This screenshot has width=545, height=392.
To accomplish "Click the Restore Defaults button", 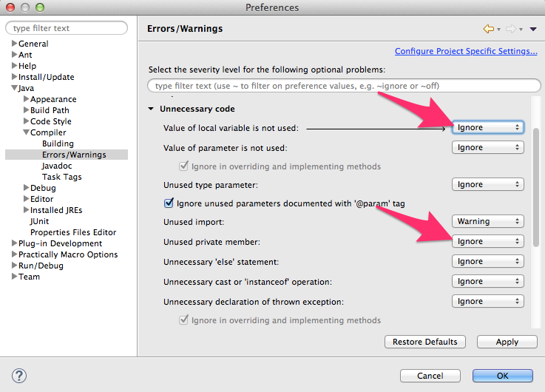I will point(425,342).
